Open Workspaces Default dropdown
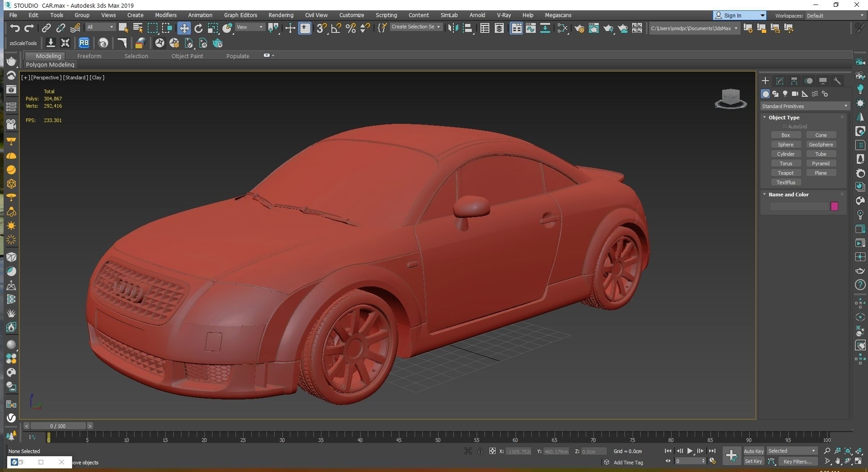 click(835, 15)
